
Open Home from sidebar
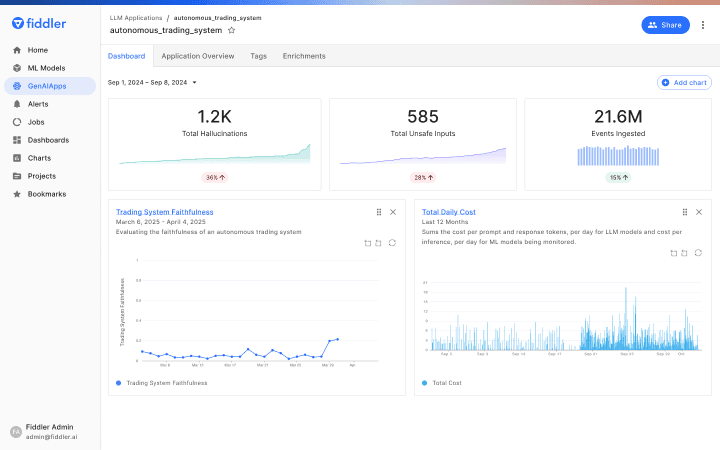click(x=50, y=50)
